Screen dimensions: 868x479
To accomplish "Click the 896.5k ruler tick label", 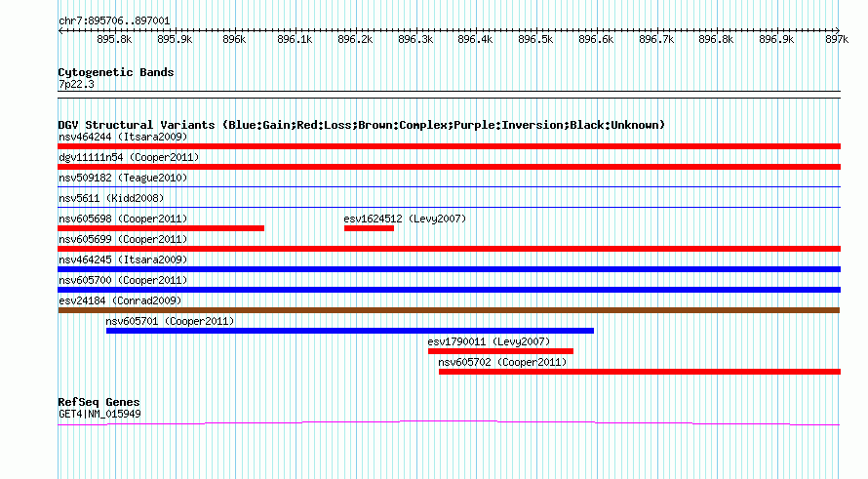I will point(535,39).
